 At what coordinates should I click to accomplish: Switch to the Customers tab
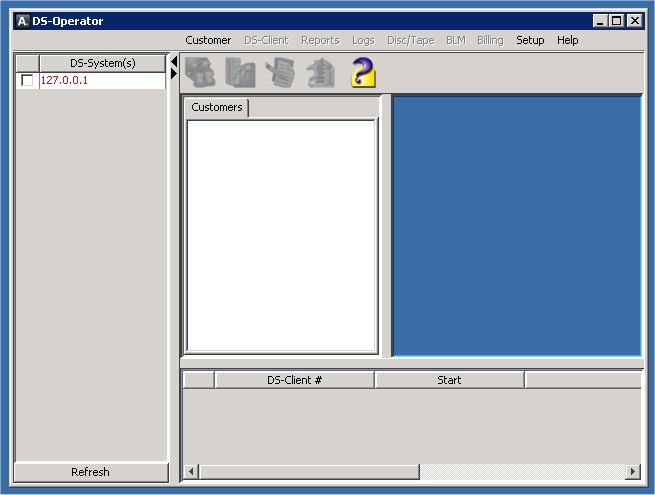217,107
